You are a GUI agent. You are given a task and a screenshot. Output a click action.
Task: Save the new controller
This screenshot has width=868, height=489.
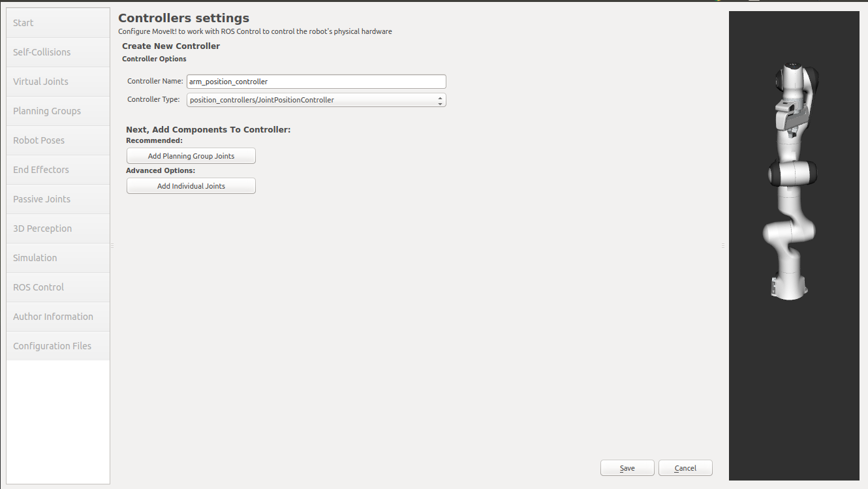coord(627,467)
